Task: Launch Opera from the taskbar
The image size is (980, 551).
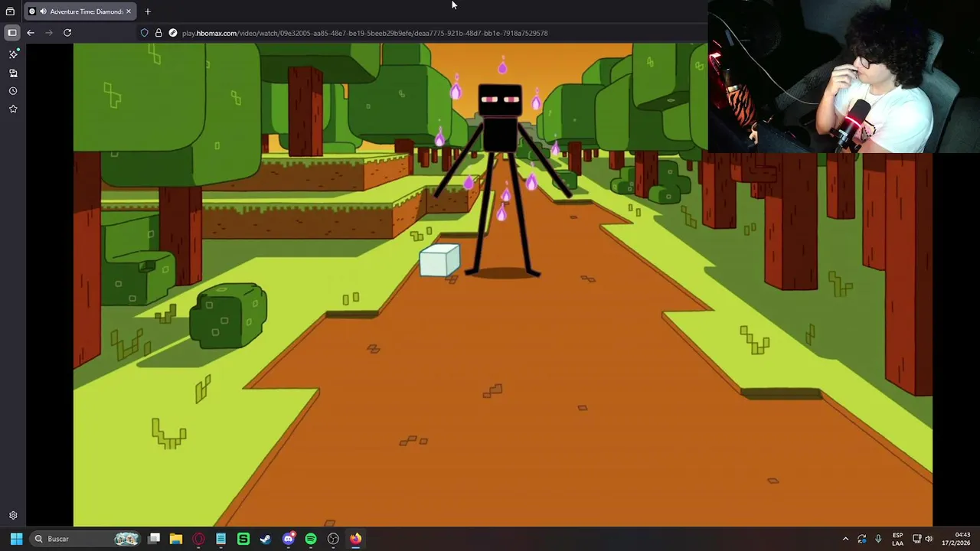Action: tap(199, 539)
